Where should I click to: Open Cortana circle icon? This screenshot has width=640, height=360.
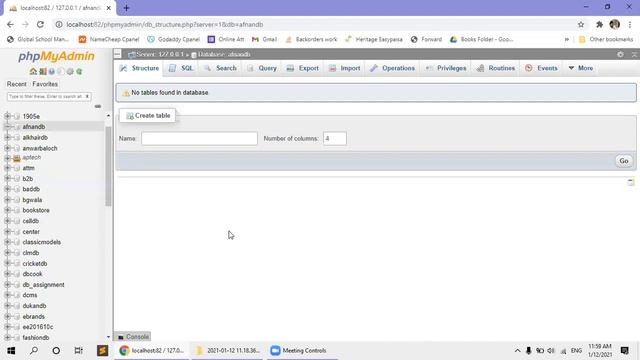click(x=56, y=351)
